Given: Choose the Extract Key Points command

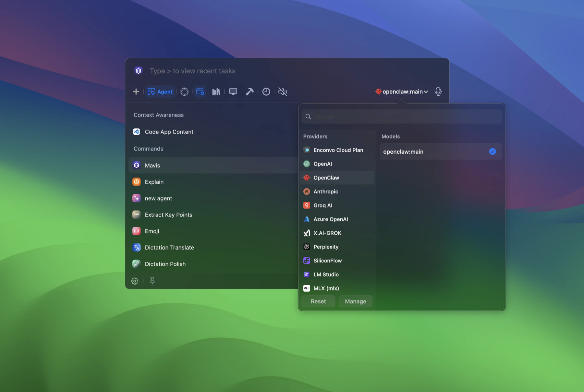Looking at the screenshot, I should click(x=213, y=215).
